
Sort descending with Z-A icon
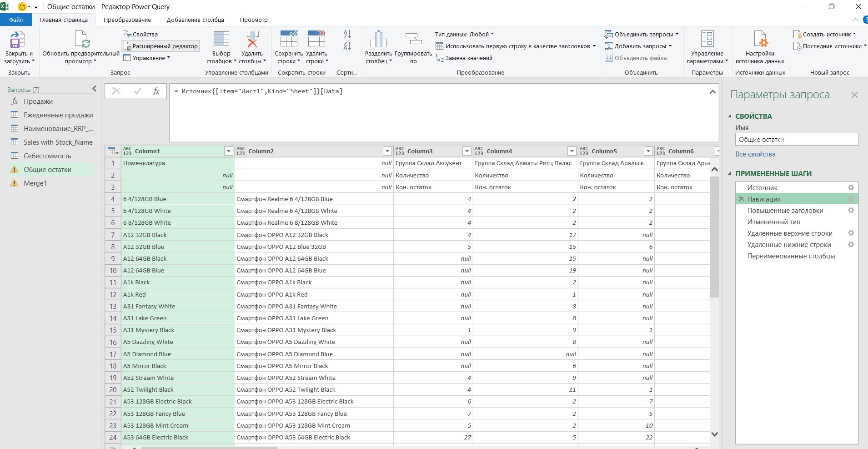coord(347,45)
